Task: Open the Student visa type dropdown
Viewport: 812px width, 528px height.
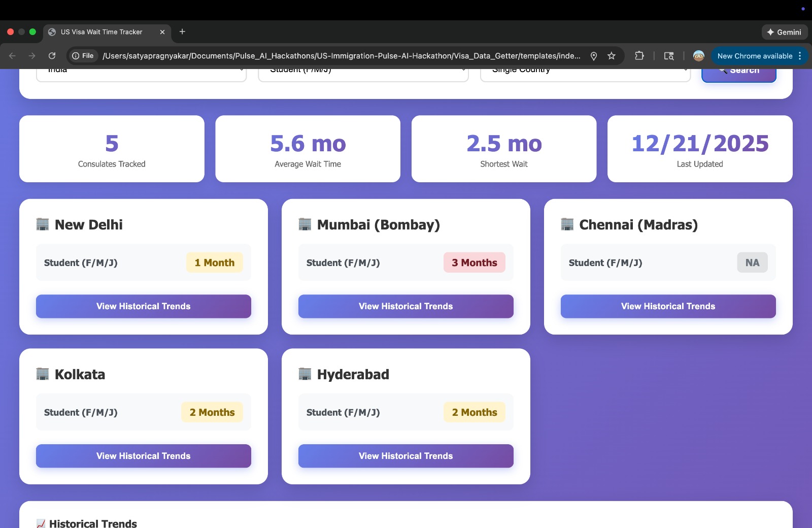Action: pos(363,74)
